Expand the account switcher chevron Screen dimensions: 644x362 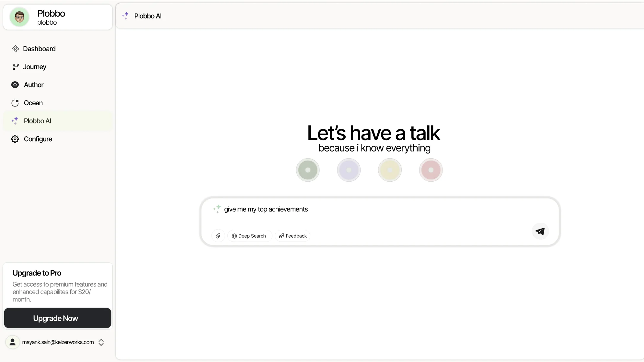(101, 342)
